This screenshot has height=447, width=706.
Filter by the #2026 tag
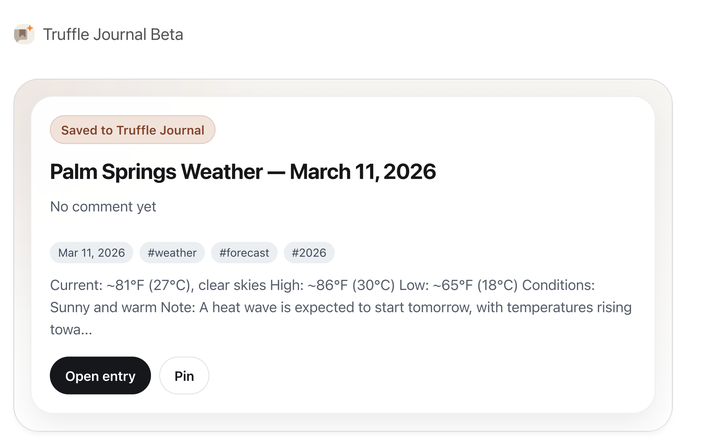(309, 253)
